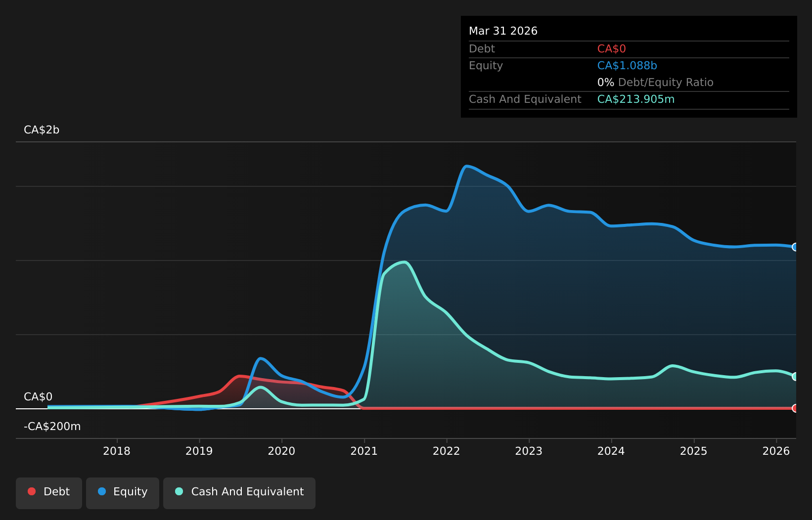Click the Cash And Equivalent tooltip label
This screenshot has height=520, width=812.
point(525,99)
